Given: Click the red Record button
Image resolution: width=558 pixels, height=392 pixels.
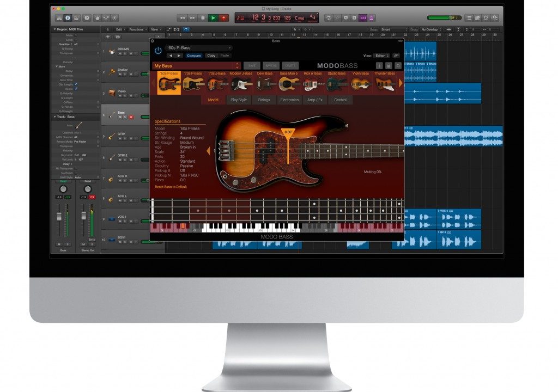Looking at the screenshot, I should coord(224,18).
